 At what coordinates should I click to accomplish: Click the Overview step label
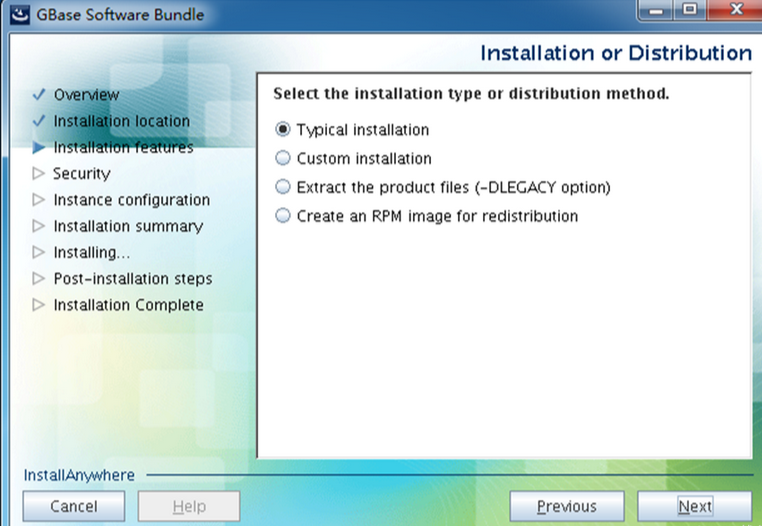[86, 94]
